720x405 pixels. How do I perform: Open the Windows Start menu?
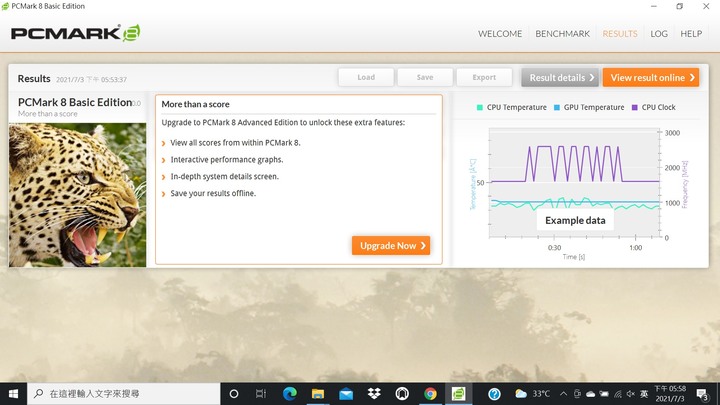[13, 394]
